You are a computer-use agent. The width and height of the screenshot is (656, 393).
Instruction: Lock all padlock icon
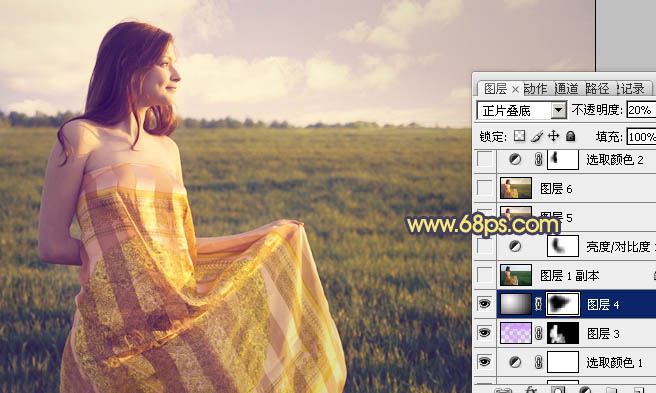(570, 136)
